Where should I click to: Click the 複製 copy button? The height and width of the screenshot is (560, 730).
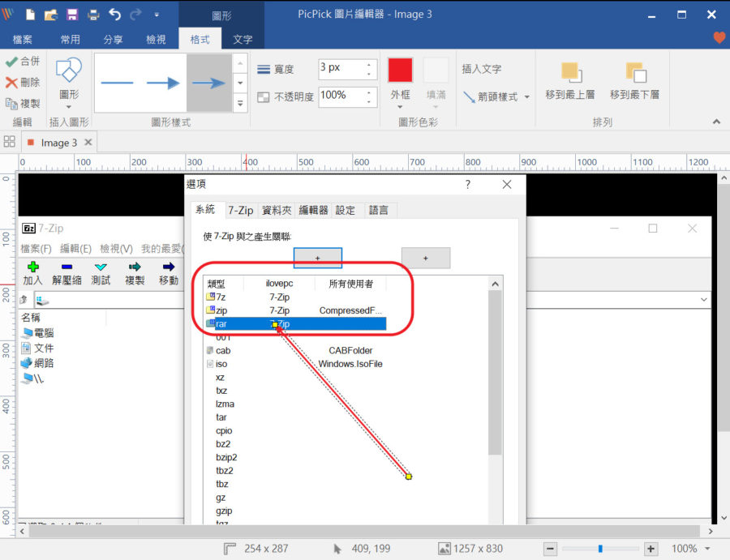tap(24, 103)
